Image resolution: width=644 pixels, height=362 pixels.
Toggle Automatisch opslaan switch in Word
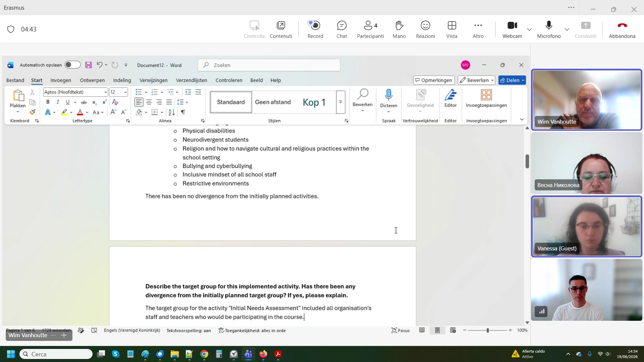click(72, 65)
